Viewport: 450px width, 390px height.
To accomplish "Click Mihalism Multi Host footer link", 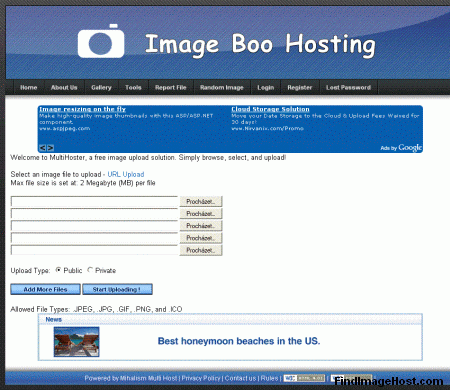I will 149,378.
